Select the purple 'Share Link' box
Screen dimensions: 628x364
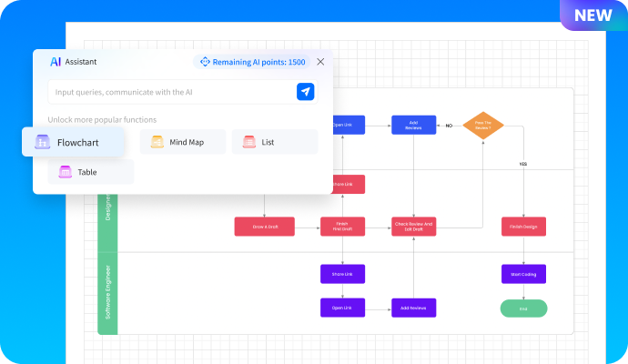[342, 274]
